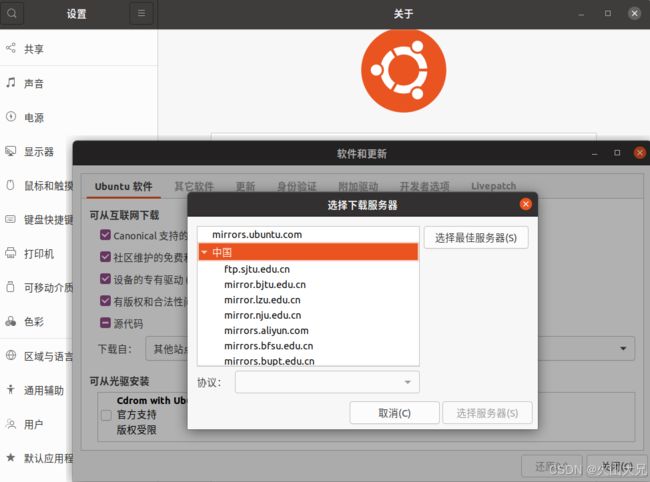Click the music note icon for 声音

11,82
